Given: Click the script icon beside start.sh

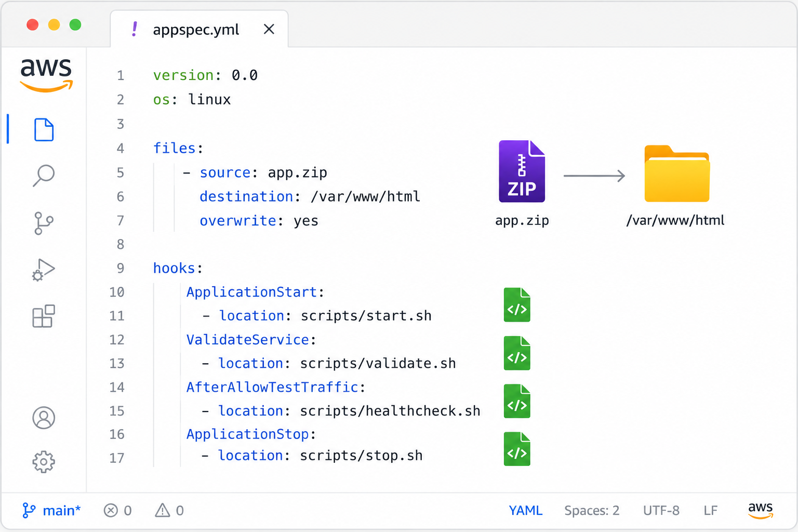Looking at the screenshot, I should [517, 305].
